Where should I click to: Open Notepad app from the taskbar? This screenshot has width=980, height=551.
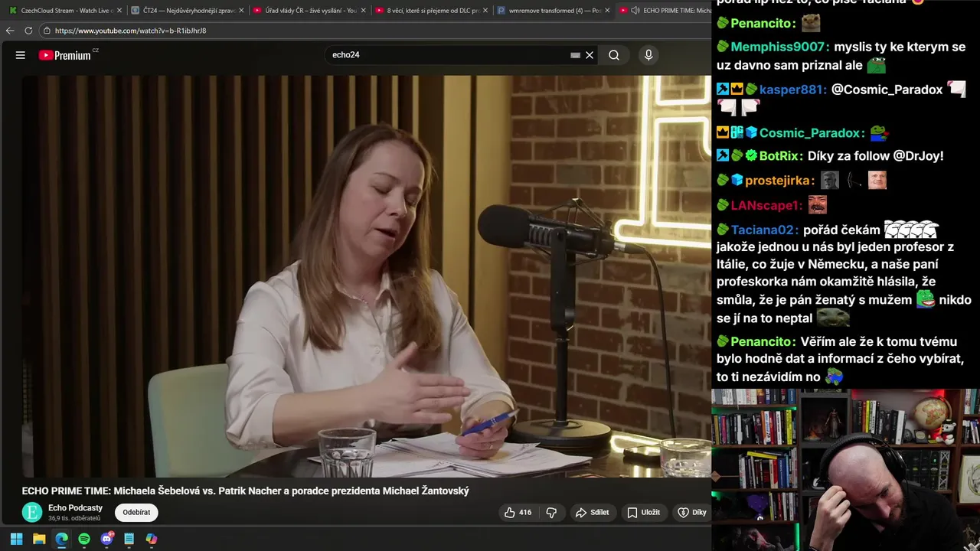coord(129,539)
